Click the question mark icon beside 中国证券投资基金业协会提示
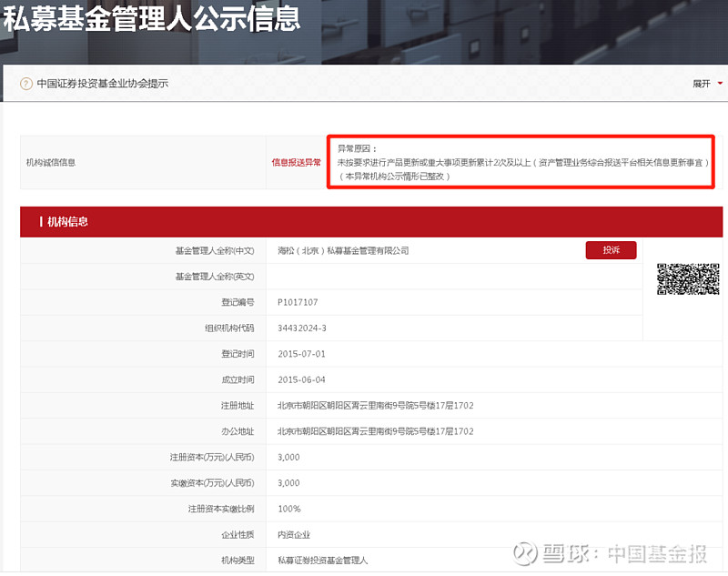Viewport: 728px width, 576px height. [26, 84]
